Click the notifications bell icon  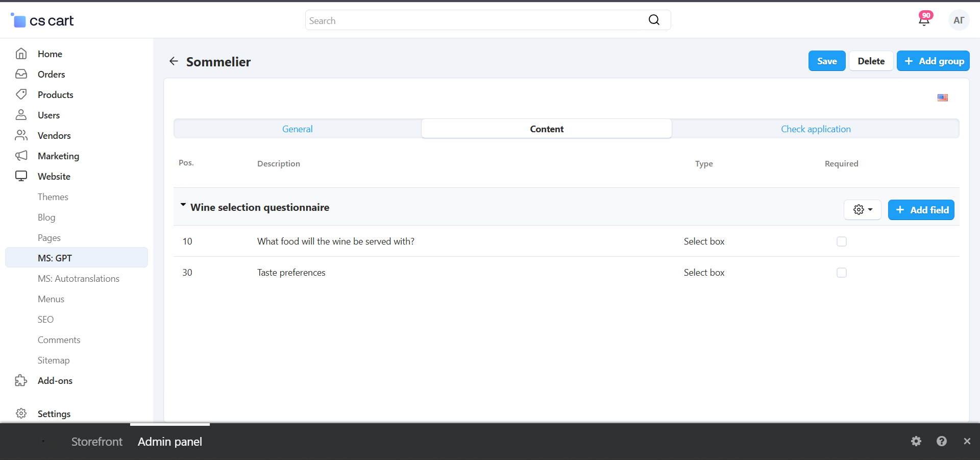(924, 20)
